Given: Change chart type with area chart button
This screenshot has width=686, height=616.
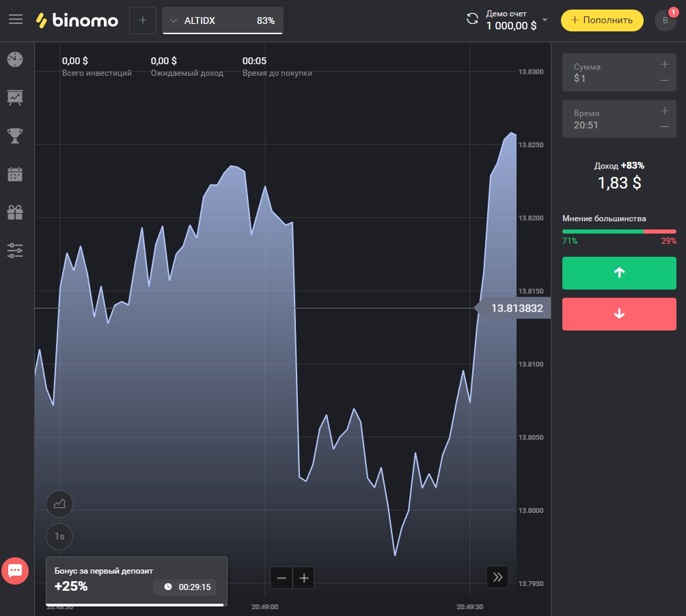Looking at the screenshot, I should tap(59, 504).
